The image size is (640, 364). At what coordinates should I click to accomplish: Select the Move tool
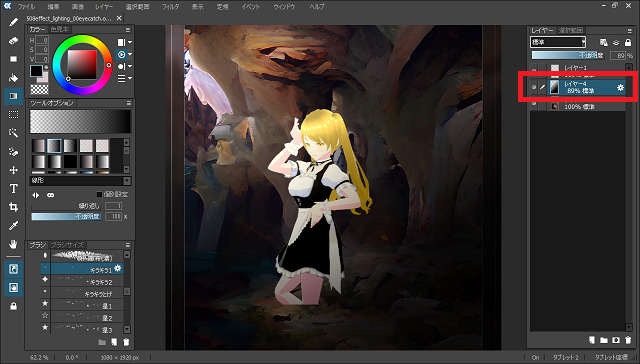tap(13, 170)
